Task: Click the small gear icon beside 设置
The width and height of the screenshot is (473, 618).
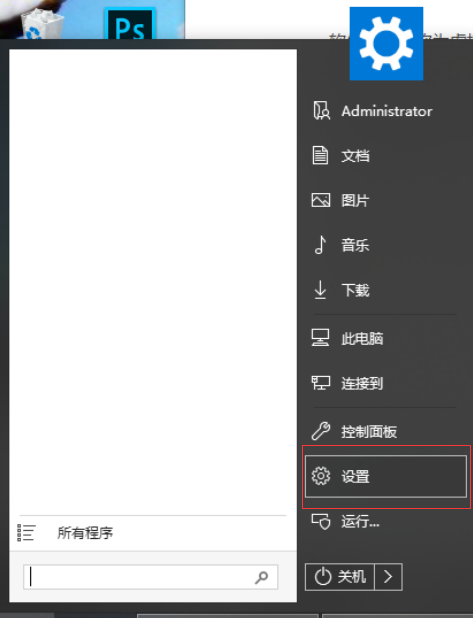Action: [x=321, y=476]
